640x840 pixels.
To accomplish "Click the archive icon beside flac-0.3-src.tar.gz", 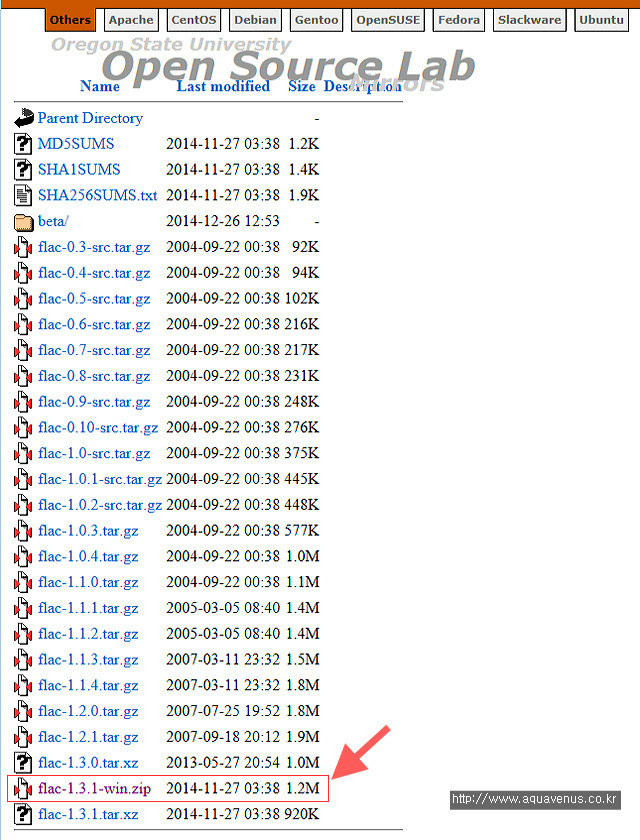I will (x=22, y=247).
